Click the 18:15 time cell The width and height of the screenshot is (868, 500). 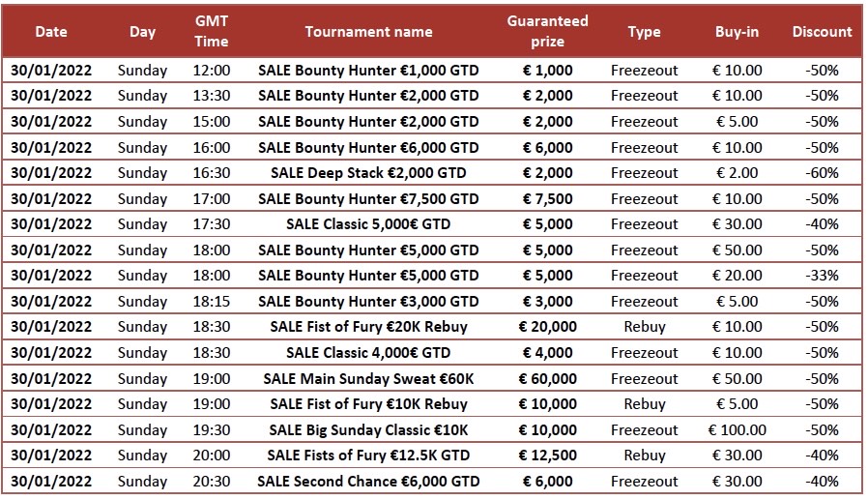(212, 301)
